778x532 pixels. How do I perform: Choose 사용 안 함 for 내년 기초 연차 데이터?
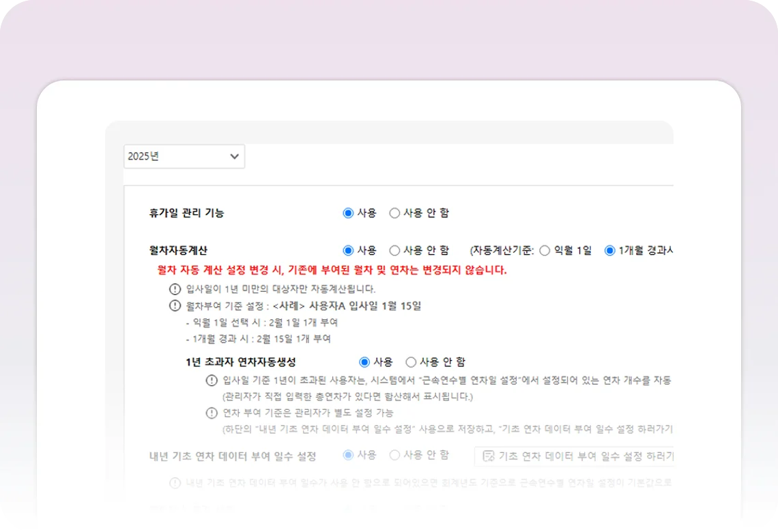394,455
